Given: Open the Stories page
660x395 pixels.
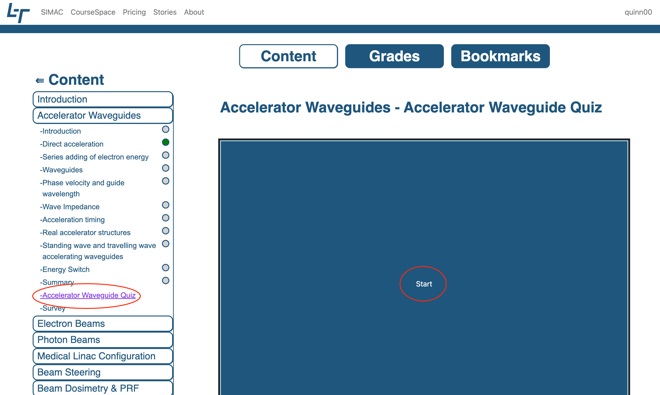Looking at the screenshot, I should point(165,12).
